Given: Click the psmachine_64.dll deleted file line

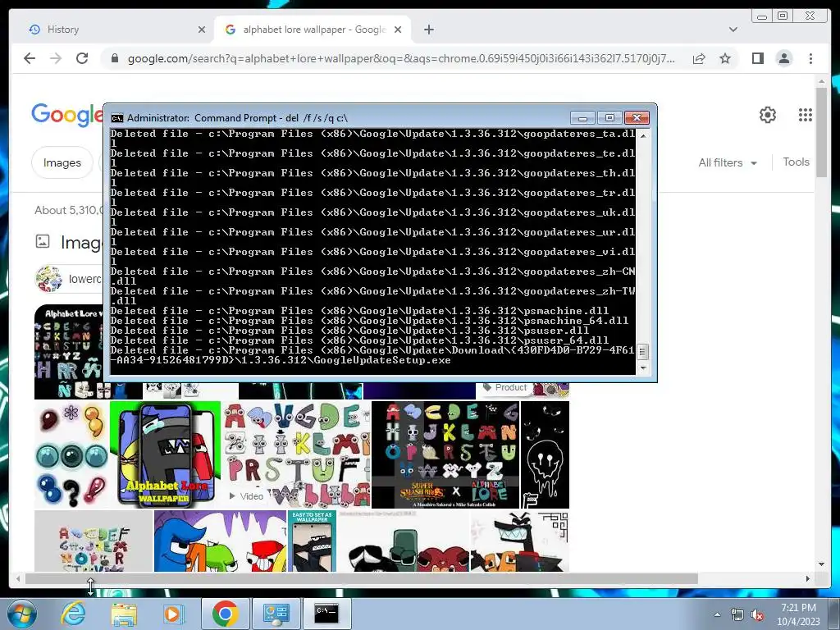Looking at the screenshot, I should click(369, 321).
